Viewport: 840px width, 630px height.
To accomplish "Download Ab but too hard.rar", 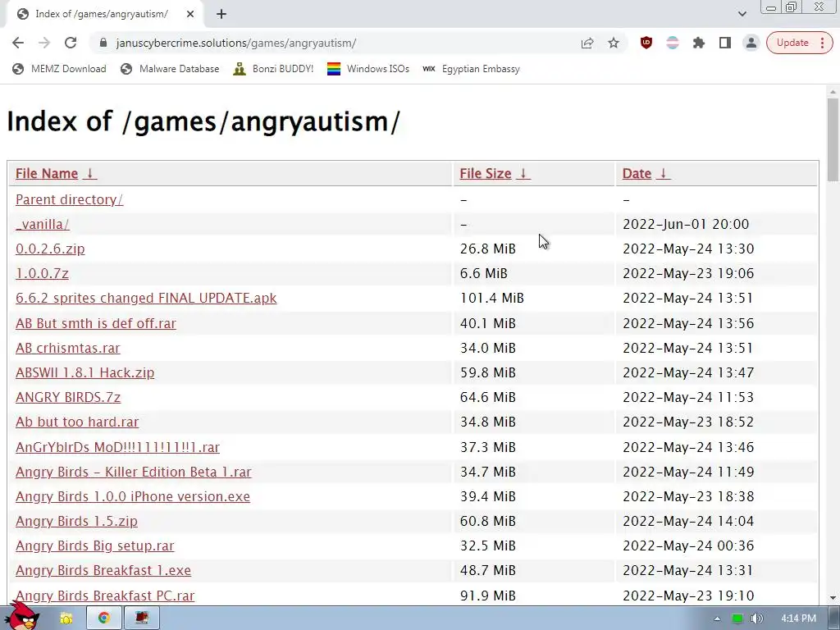I will (76, 422).
